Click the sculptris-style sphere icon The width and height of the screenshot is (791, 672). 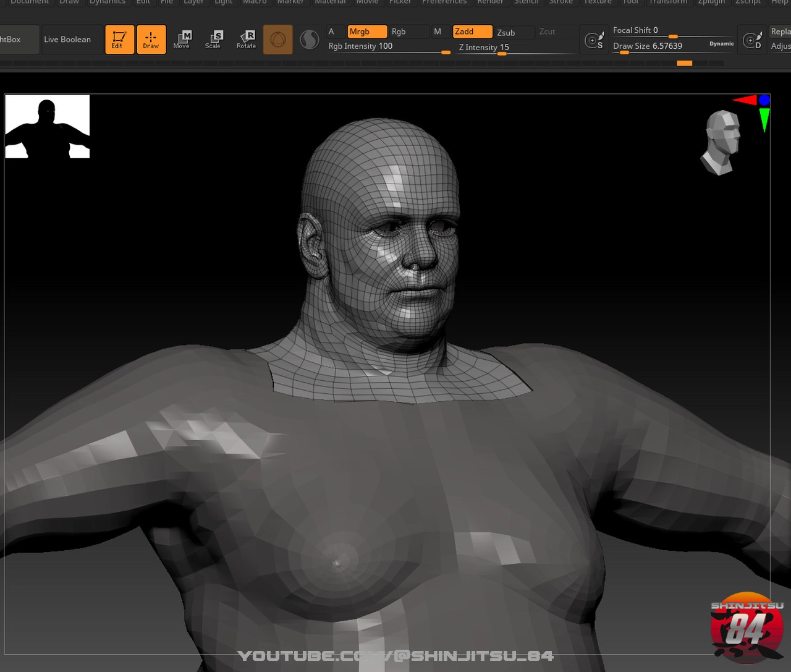pos(309,40)
